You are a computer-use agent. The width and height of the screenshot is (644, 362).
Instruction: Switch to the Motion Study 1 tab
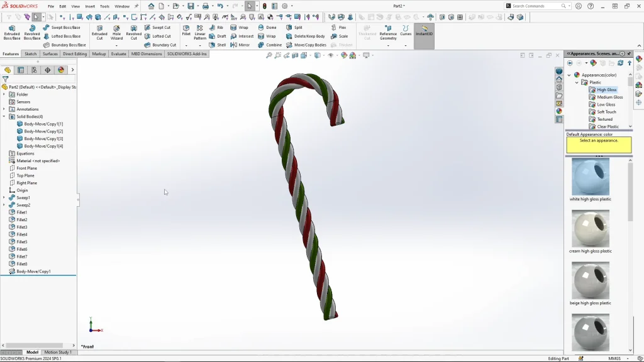point(57,352)
